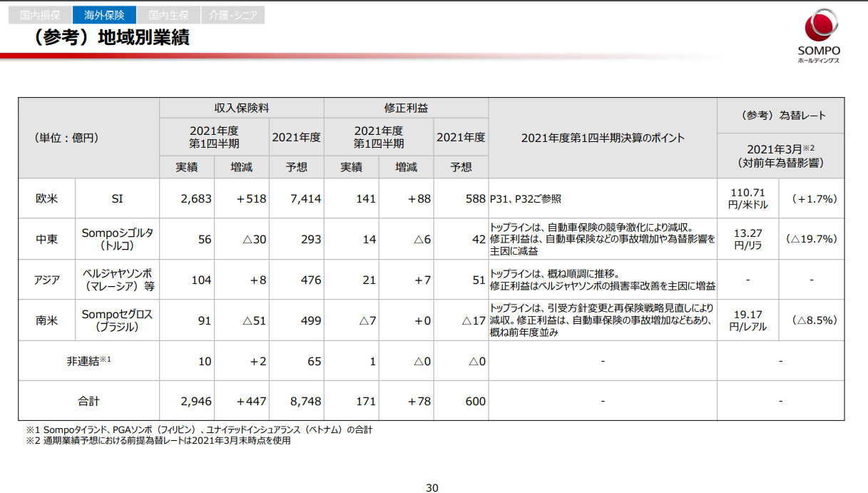Go to the 介護・シニア tab
Image resolution: width=868 pixels, height=493 pixels.
click(233, 14)
